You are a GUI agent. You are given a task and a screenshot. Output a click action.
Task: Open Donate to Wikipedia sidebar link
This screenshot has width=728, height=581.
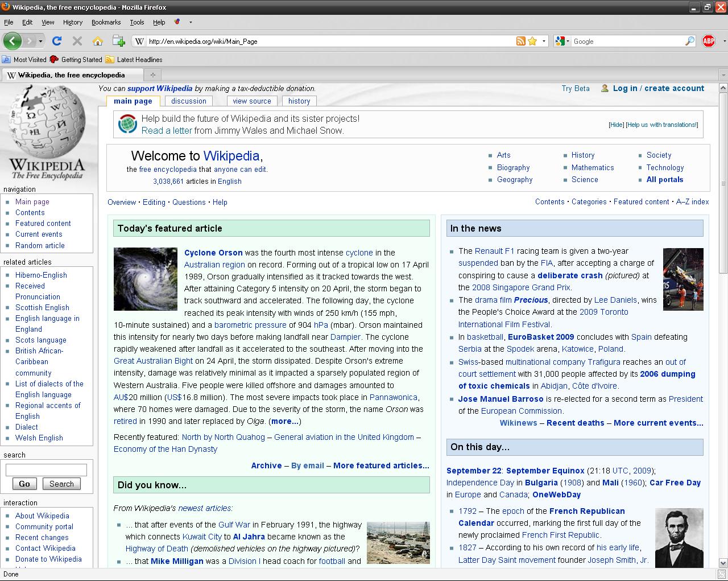(48, 559)
